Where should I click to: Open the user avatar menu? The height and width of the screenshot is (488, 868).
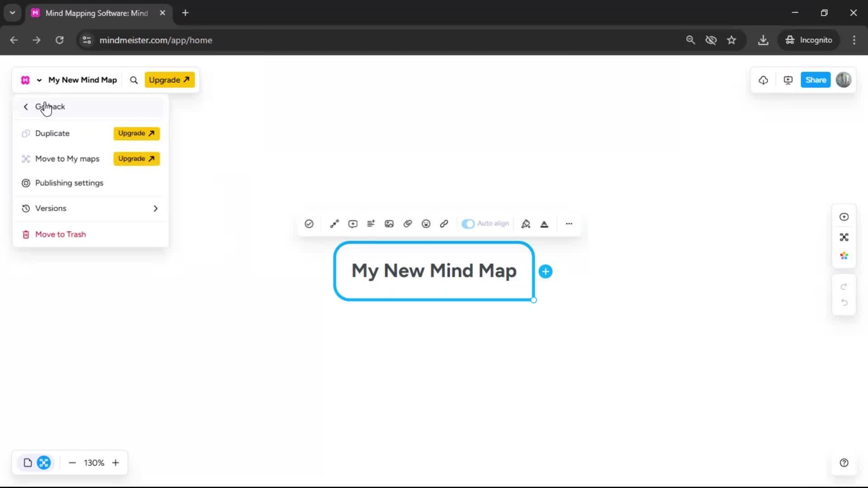[x=844, y=80]
